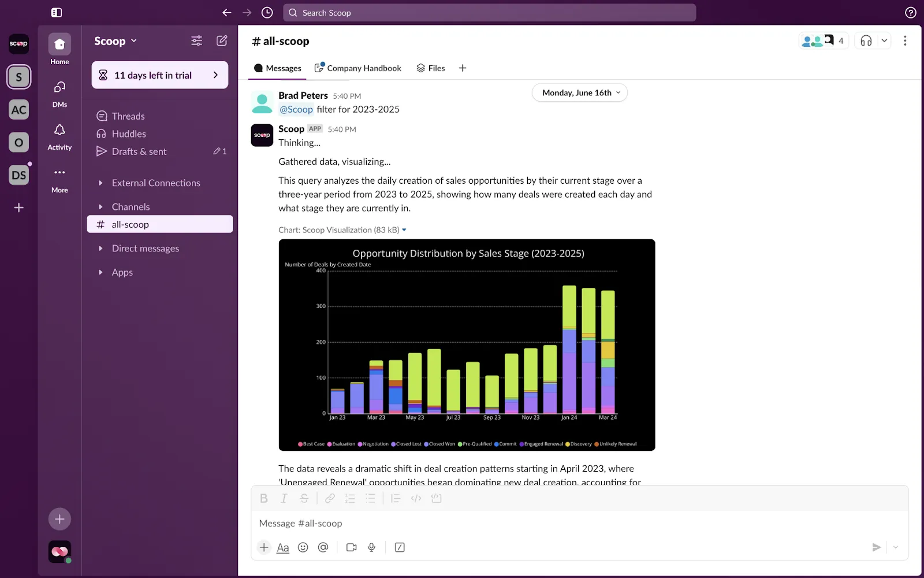Click the @Scoop mention link
The height and width of the screenshot is (578, 924).
[296, 109]
